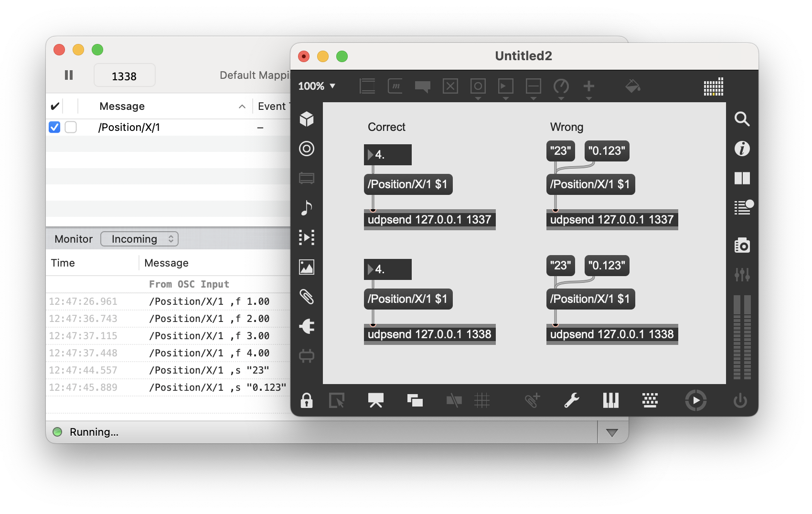This screenshot has height=514, width=812.
Task: Open the button object toolbar item
Action: (478, 86)
